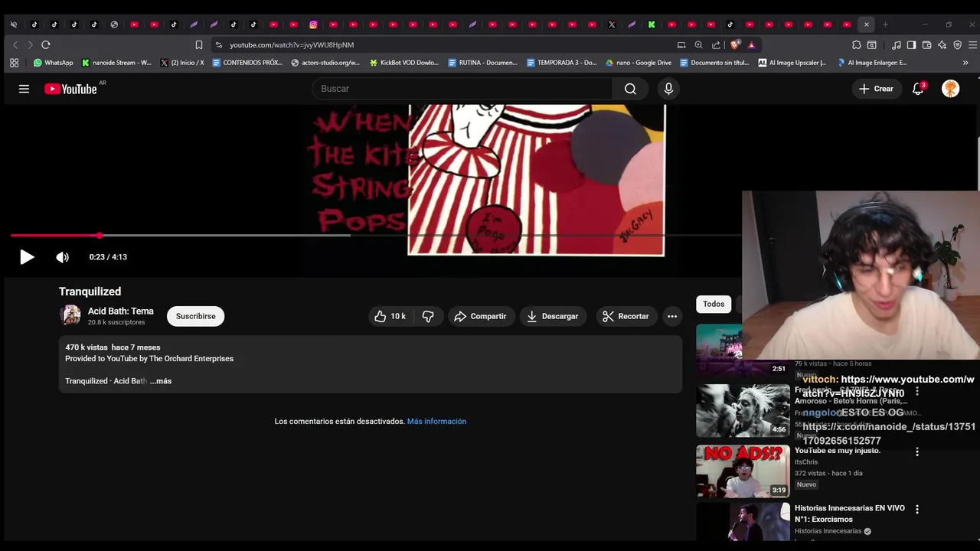Screen dimensions: 980x551
Task: Select the Todos filter chip
Action: pos(714,304)
